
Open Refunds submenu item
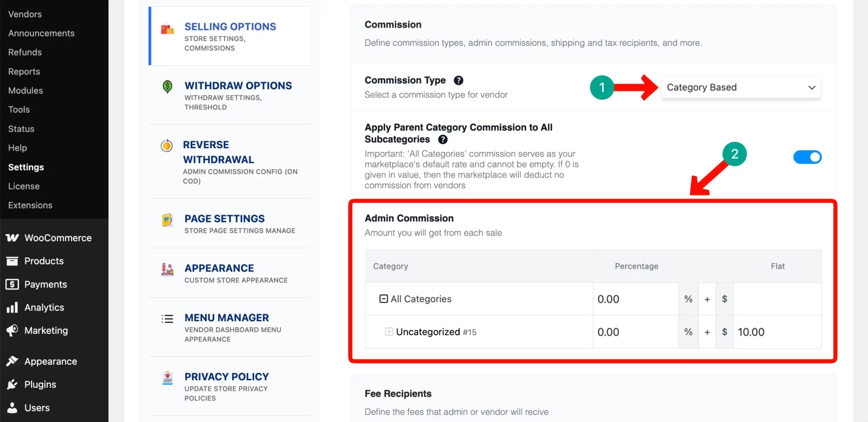(x=25, y=52)
